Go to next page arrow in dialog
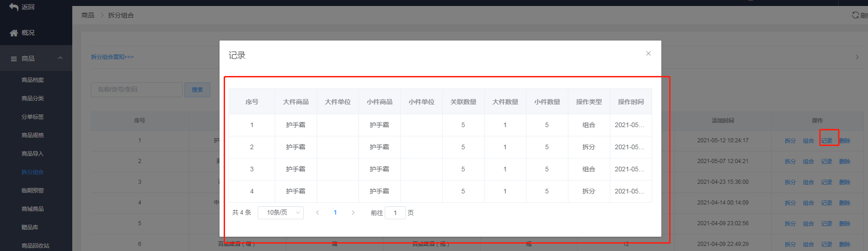868x251 pixels. pos(353,213)
